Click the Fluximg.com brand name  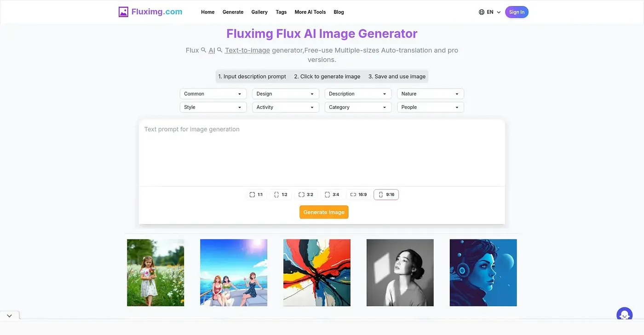pos(157,12)
